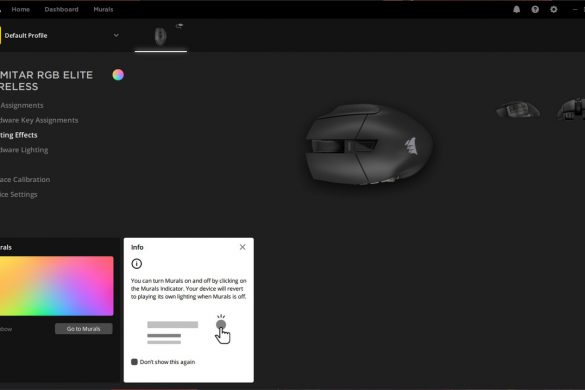Viewport: 585px width, 390px height.
Task: Select the side-view mouse thumbnail
Action: [x=518, y=110]
